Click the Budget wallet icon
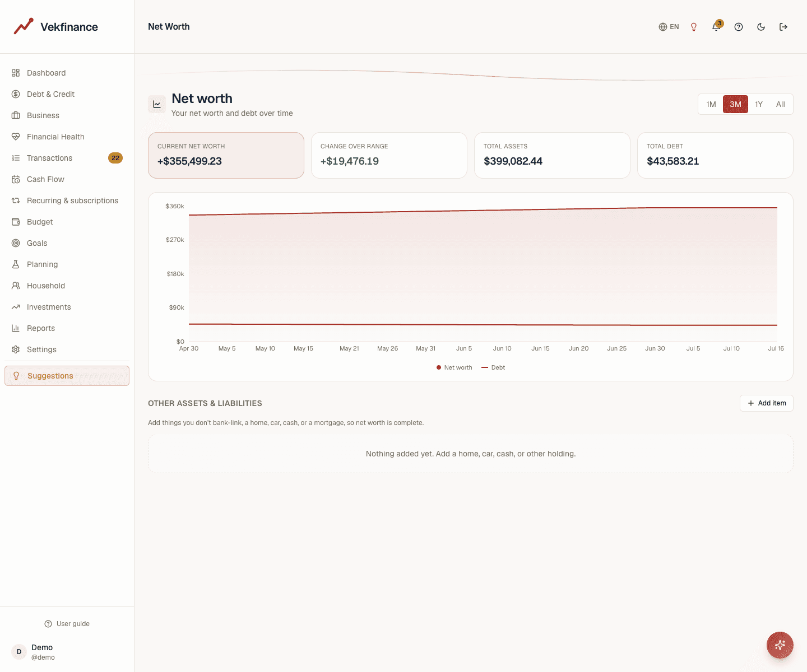Screen dimensions: 807x672 (x=16, y=222)
